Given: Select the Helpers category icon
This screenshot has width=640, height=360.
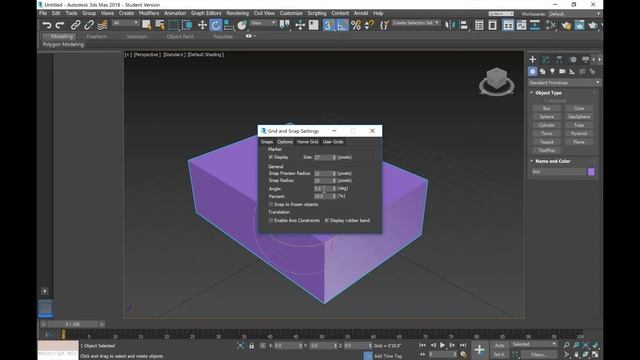Looking at the screenshot, I should [572, 71].
